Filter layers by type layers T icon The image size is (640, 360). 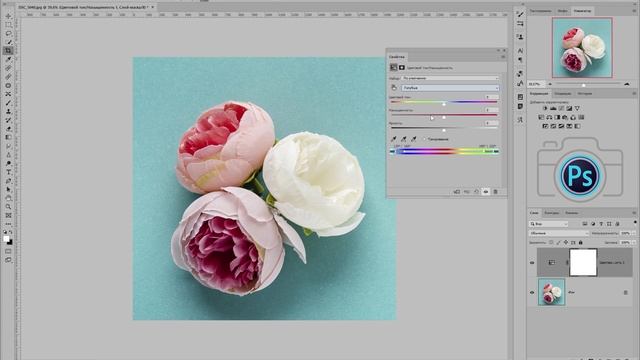[x=601, y=224]
